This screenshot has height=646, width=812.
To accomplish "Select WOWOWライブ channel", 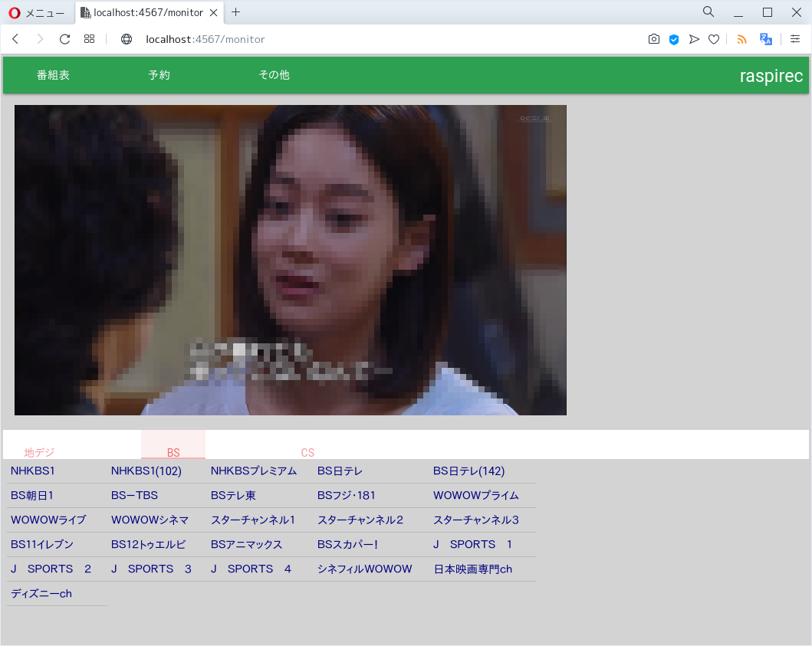I will coord(48,520).
